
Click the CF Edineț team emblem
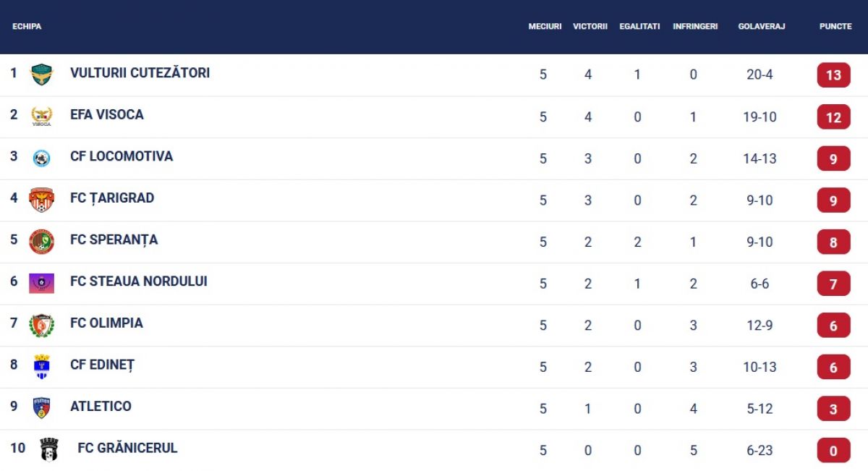click(x=41, y=367)
